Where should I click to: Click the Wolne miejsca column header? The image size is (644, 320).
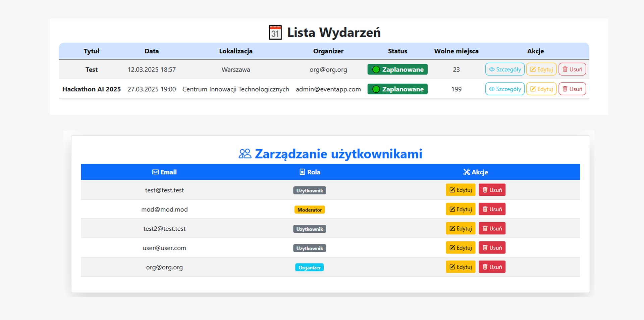pos(457,51)
